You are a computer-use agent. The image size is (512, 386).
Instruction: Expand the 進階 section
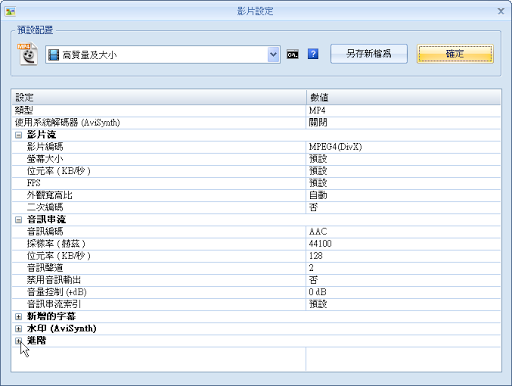[19, 341]
